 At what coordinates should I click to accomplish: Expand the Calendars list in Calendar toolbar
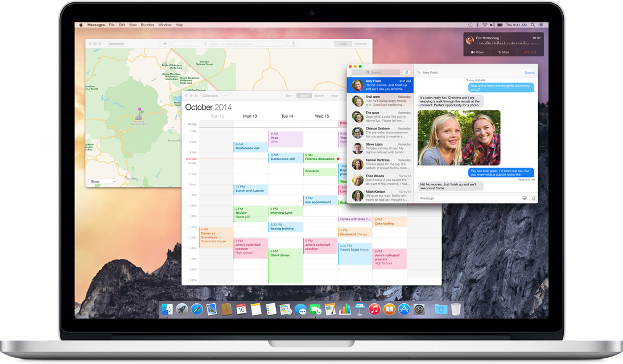pos(210,96)
